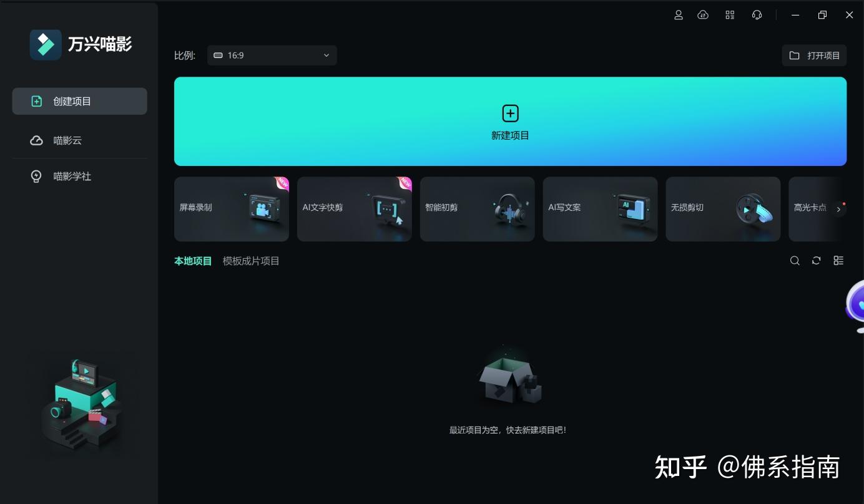Screen dimensions: 864x504
Task: Open the user account profile icon
Action: point(679,15)
